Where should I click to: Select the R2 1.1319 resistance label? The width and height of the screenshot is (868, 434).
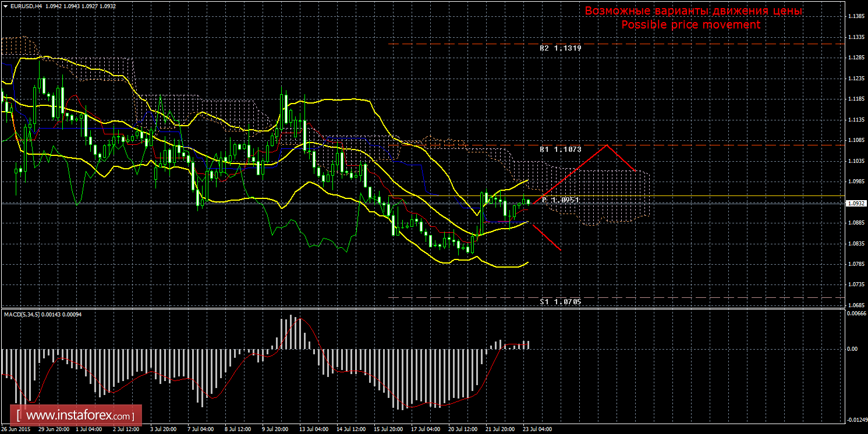point(560,48)
